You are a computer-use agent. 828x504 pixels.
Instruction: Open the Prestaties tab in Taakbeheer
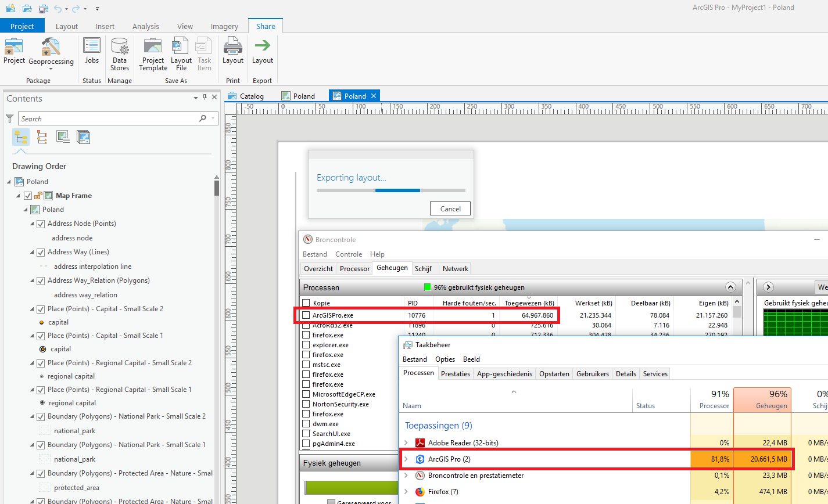tap(456, 373)
